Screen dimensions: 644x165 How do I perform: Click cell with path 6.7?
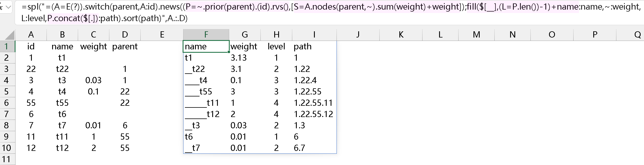tap(314, 148)
